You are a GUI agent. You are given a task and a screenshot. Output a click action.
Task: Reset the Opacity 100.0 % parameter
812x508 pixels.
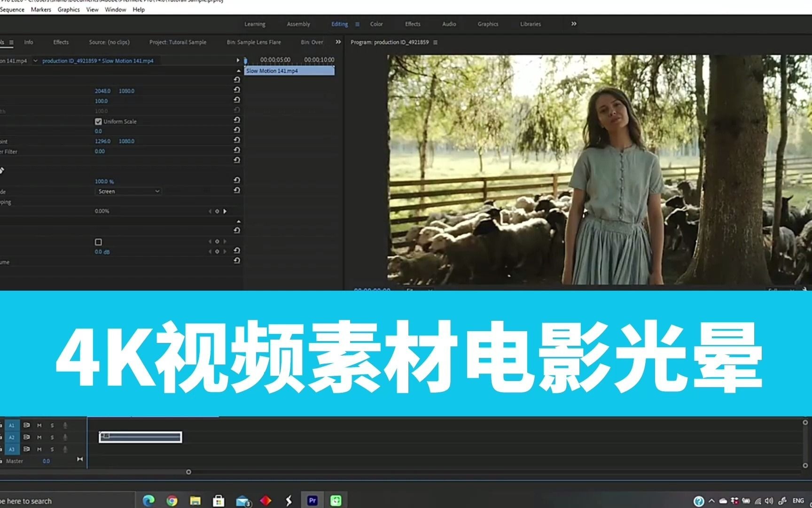237,181
